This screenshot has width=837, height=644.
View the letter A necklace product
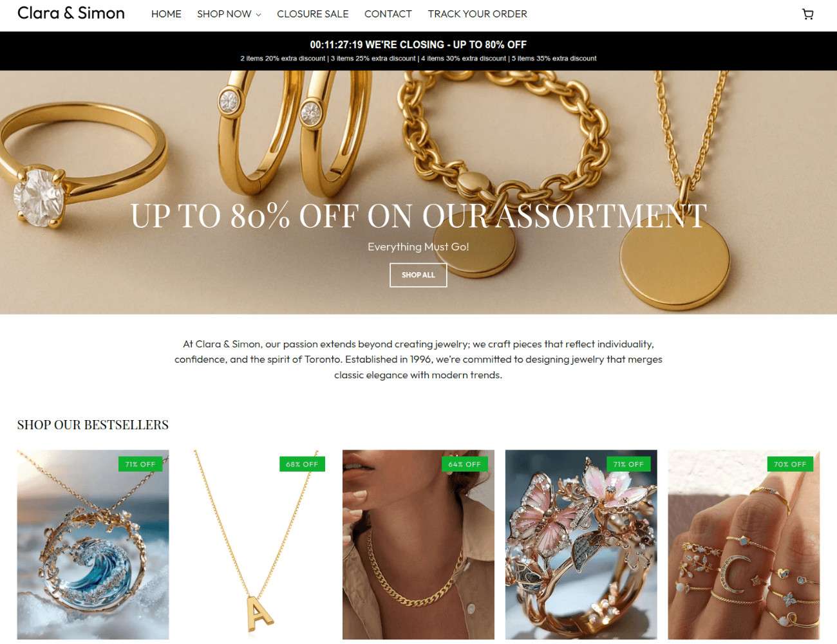pyautogui.click(x=256, y=544)
